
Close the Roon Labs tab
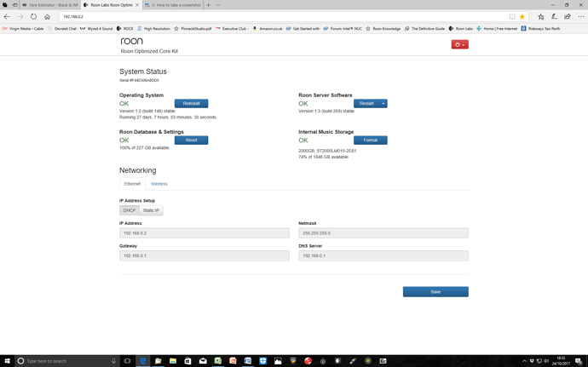137,5
